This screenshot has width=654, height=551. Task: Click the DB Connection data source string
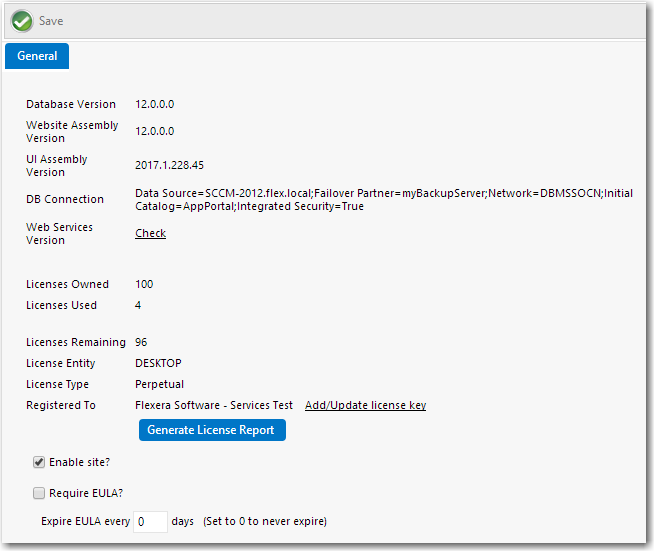click(x=383, y=199)
